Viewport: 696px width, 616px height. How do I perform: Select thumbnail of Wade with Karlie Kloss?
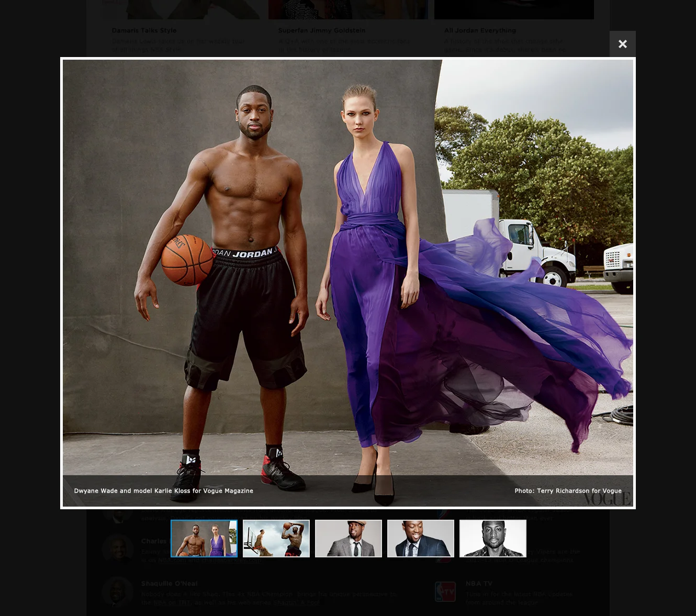click(204, 539)
